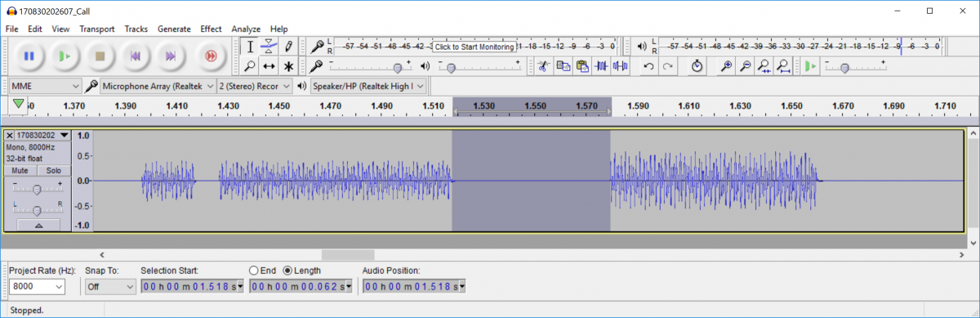Open the Edit menu
This screenshot has width=980, height=318.
pos(35,29)
